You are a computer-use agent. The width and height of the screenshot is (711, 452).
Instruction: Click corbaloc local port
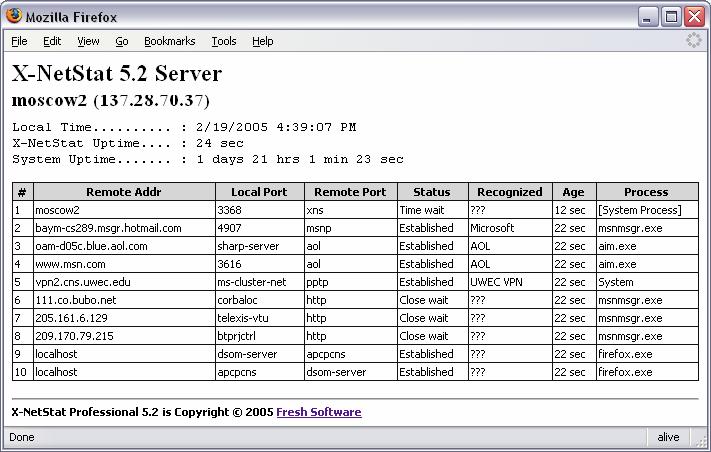tap(237, 300)
